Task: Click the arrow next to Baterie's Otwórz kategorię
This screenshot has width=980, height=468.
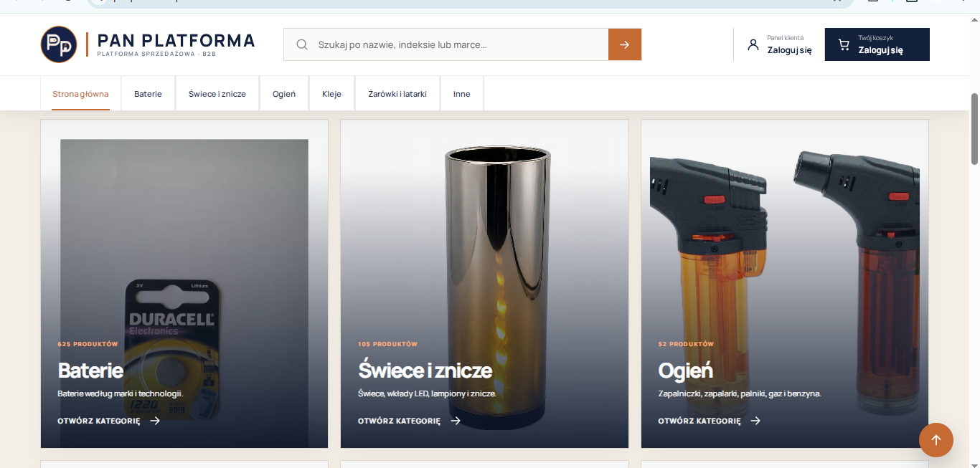Action: pos(155,421)
